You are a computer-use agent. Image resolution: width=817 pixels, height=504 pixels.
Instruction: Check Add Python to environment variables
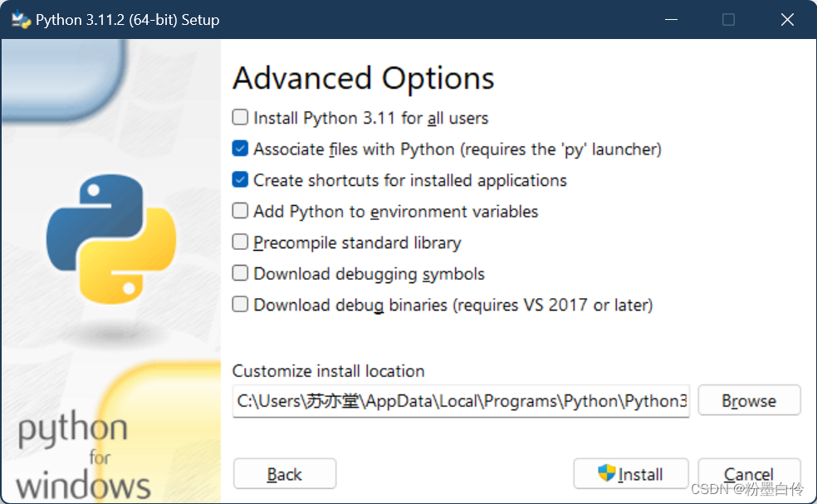240,211
